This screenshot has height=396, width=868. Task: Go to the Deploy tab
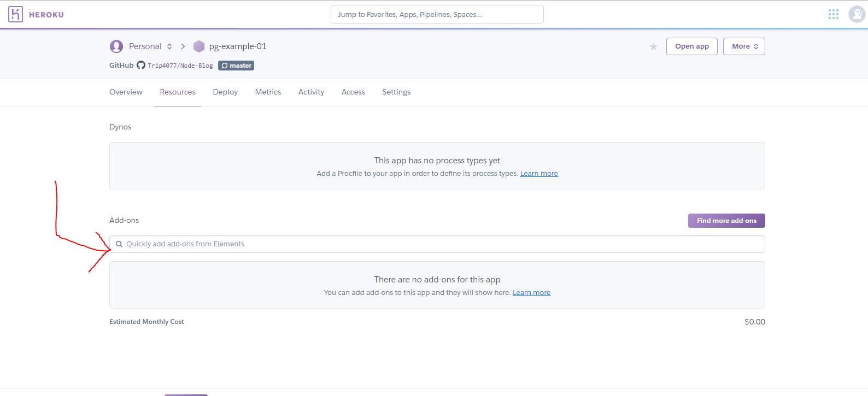pyautogui.click(x=225, y=92)
